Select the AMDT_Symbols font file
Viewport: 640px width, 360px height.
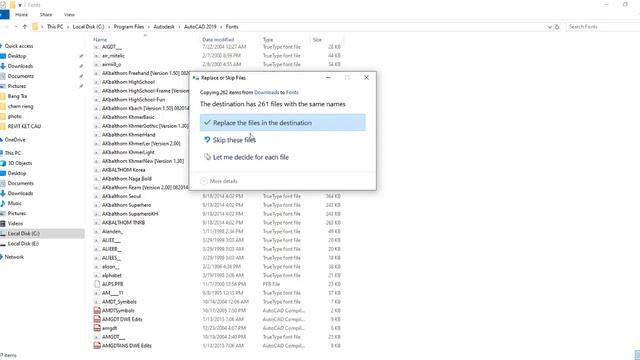119,302
